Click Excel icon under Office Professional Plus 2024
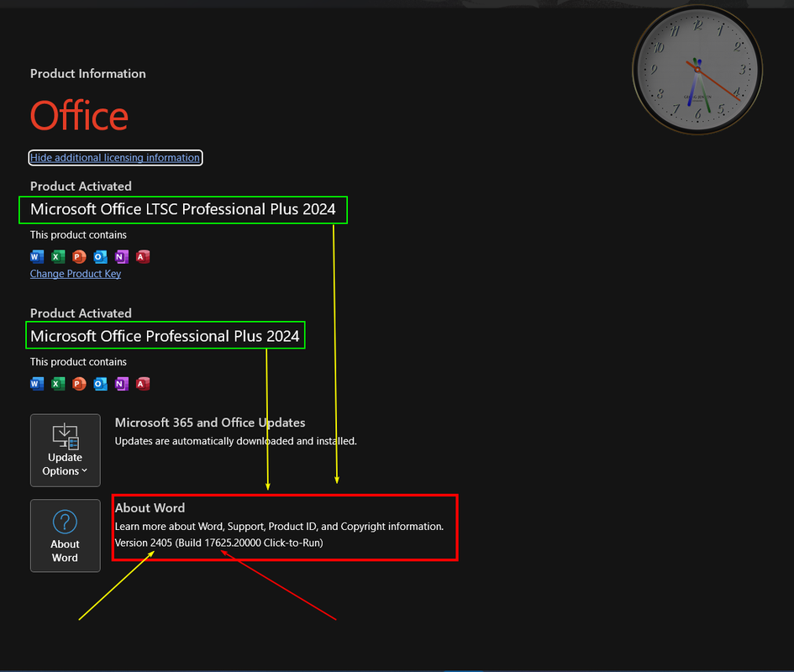Image resolution: width=794 pixels, height=672 pixels. (58, 384)
